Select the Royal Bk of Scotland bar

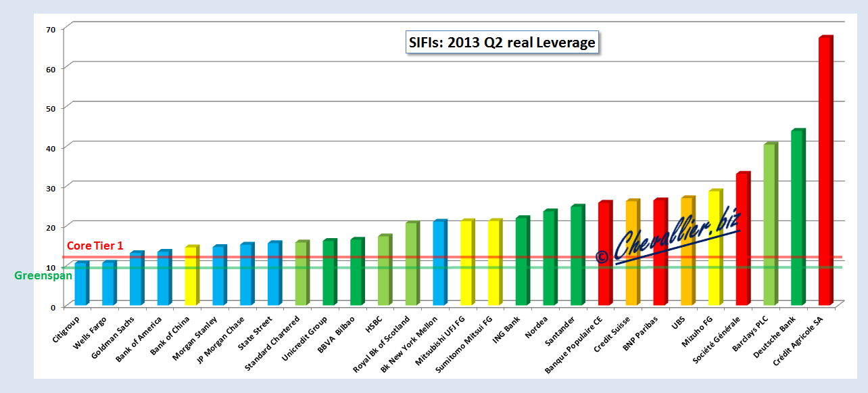[x=413, y=263]
